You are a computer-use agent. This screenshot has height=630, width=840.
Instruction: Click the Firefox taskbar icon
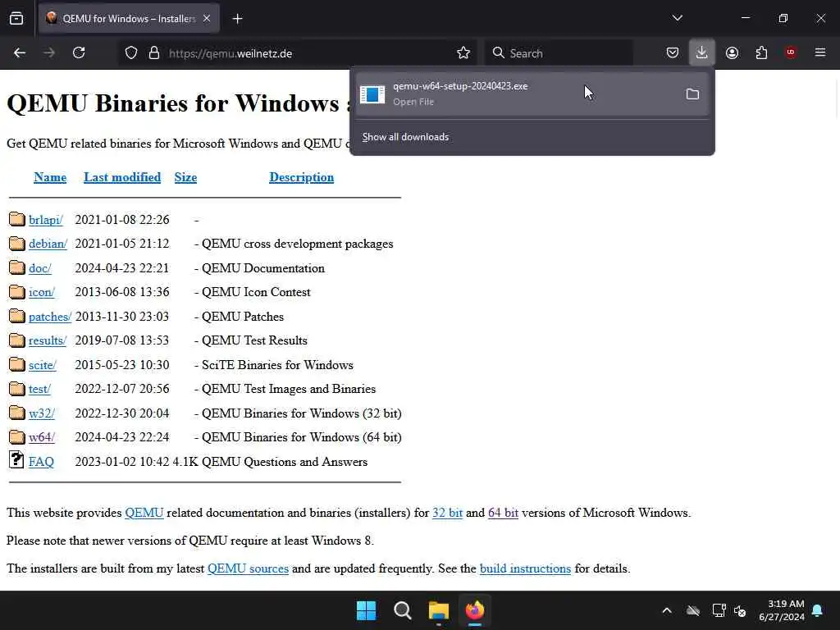(x=475, y=610)
